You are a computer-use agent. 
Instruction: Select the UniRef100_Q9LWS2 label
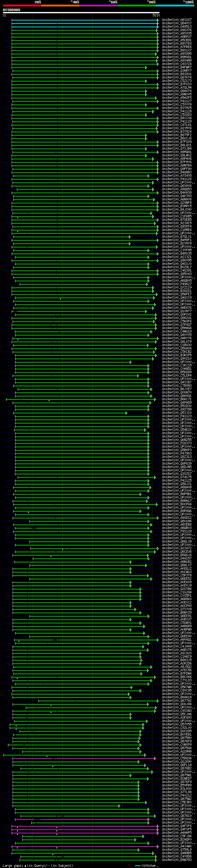(x=177, y=155)
